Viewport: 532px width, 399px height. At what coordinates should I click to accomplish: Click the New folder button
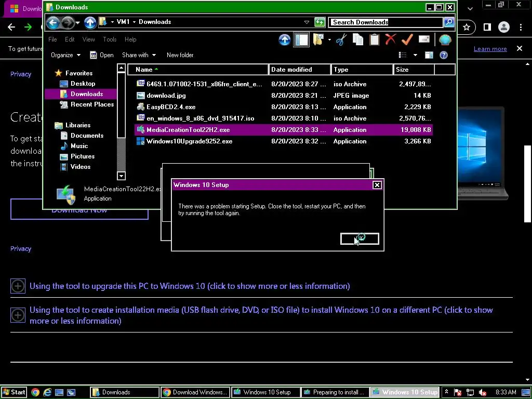coord(180,55)
